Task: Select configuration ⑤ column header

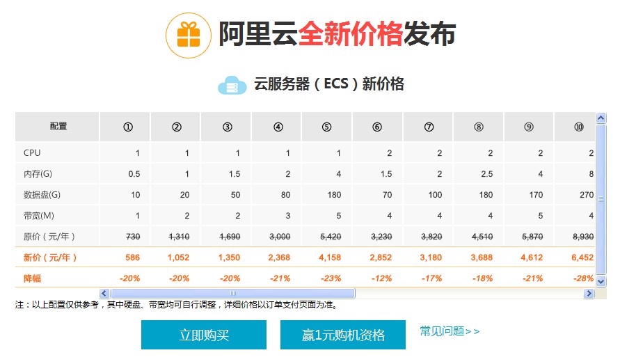Action: pos(327,127)
